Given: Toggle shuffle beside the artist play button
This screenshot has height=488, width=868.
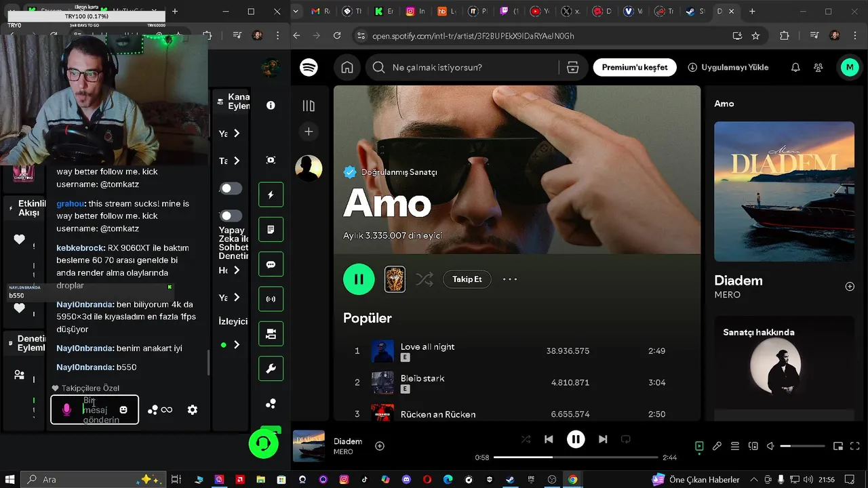Looking at the screenshot, I should 425,279.
